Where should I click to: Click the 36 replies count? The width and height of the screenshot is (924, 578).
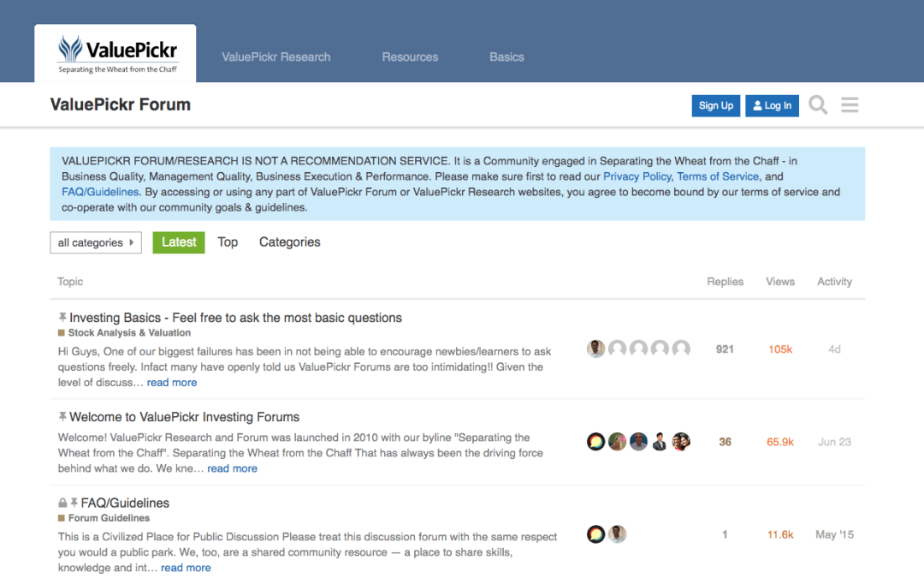725,442
